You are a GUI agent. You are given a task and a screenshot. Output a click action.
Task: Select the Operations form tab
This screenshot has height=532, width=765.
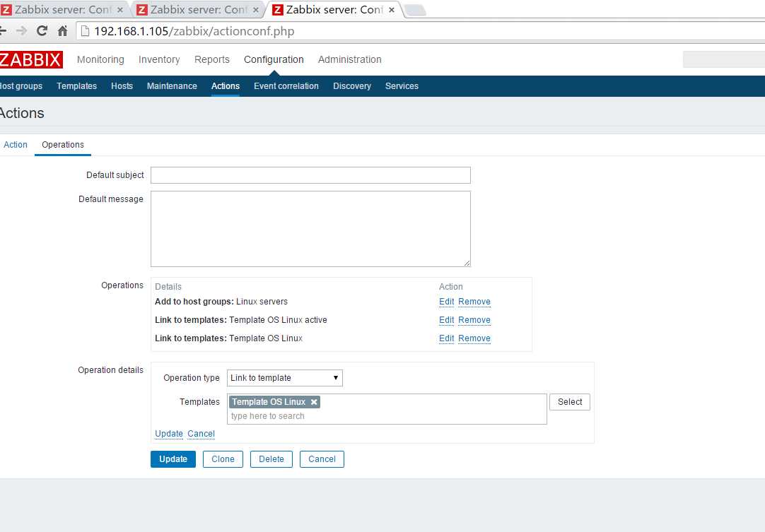63,145
